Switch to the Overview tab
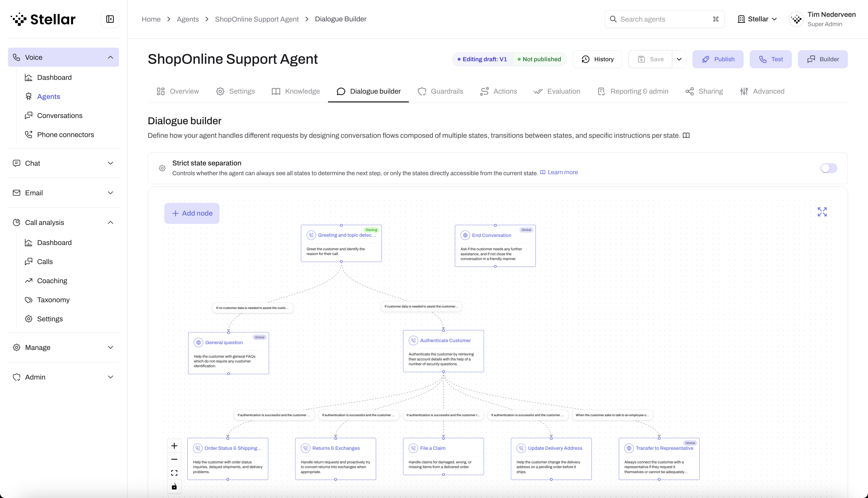Image resolution: width=868 pixels, height=498 pixels. coord(178,91)
